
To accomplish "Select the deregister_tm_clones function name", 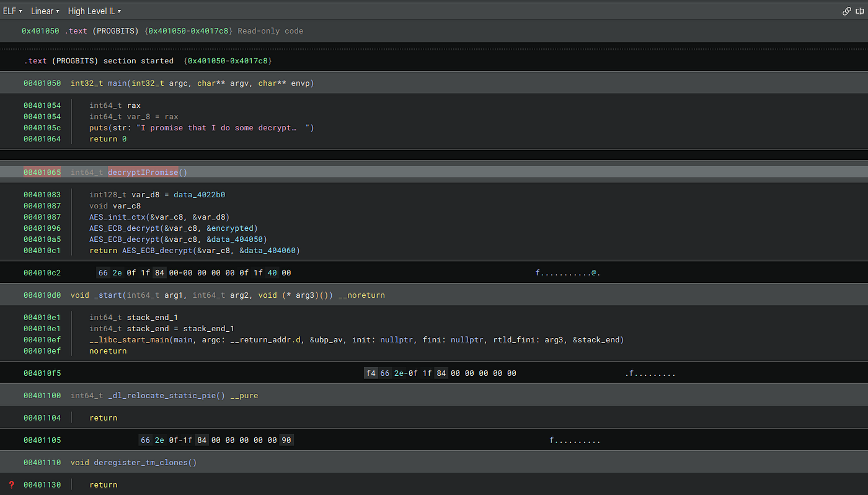I will (x=140, y=463).
